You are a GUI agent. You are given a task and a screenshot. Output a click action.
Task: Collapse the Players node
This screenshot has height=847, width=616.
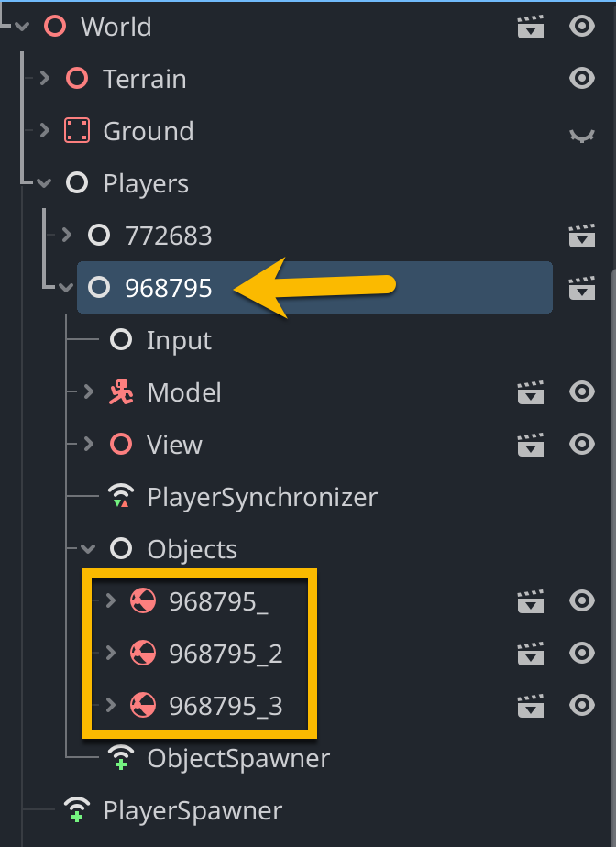[44, 183]
